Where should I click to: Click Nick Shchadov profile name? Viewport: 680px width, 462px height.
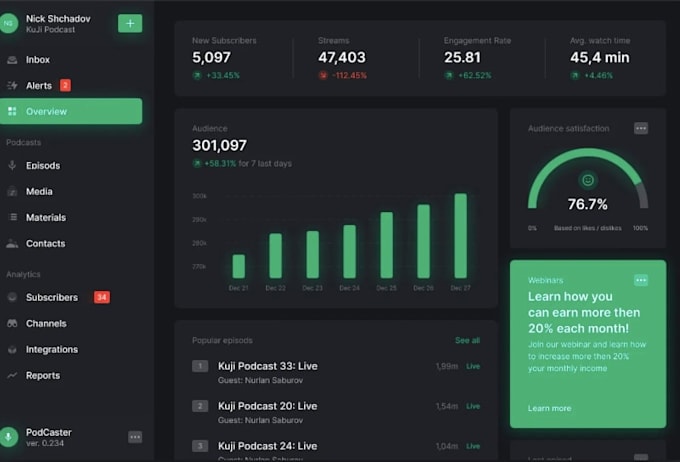[x=58, y=19]
